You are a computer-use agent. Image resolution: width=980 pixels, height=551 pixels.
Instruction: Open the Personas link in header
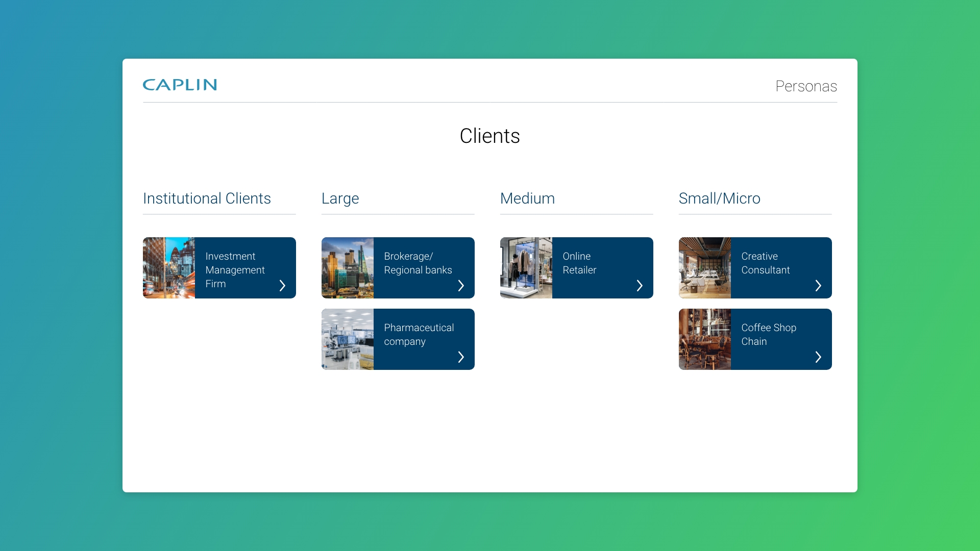click(x=806, y=86)
